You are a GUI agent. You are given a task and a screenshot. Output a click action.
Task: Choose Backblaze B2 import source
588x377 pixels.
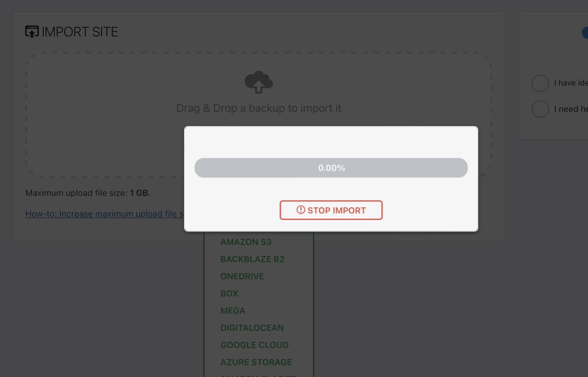pos(252,259)
